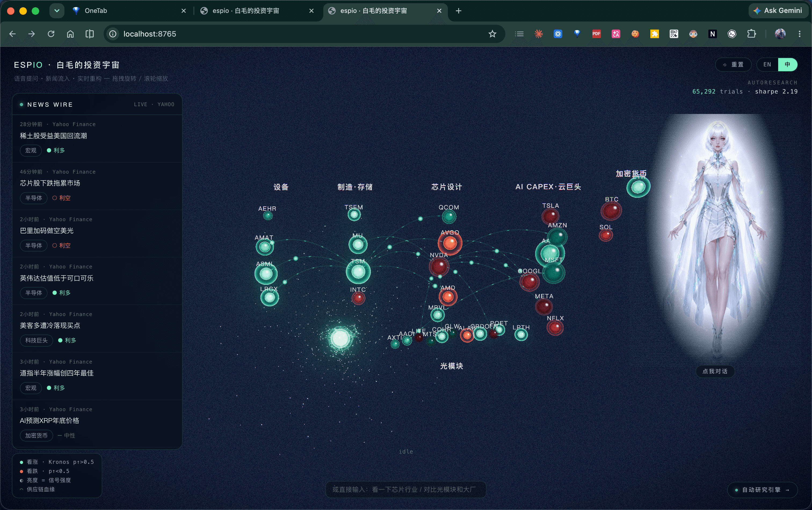Select the TSM node

coord(358,272)
